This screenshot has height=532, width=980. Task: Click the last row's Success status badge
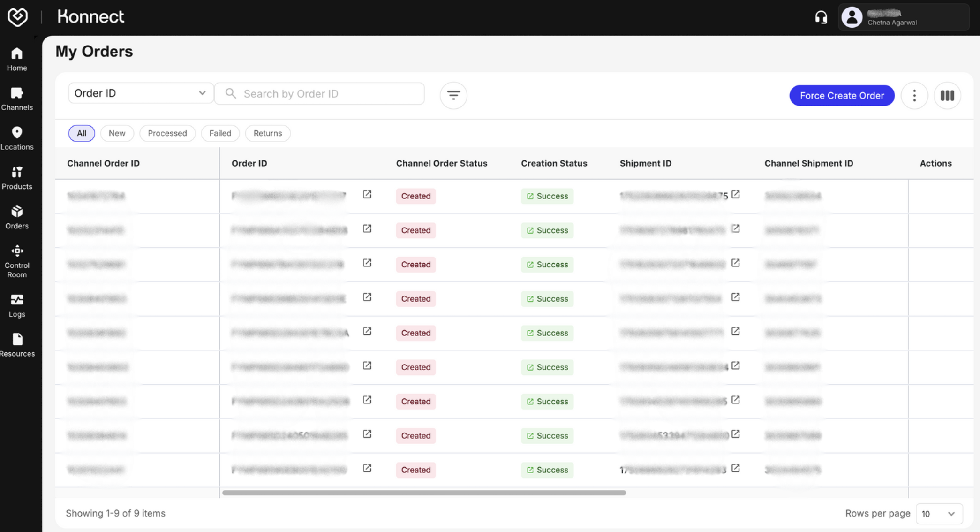click(547, 470)
